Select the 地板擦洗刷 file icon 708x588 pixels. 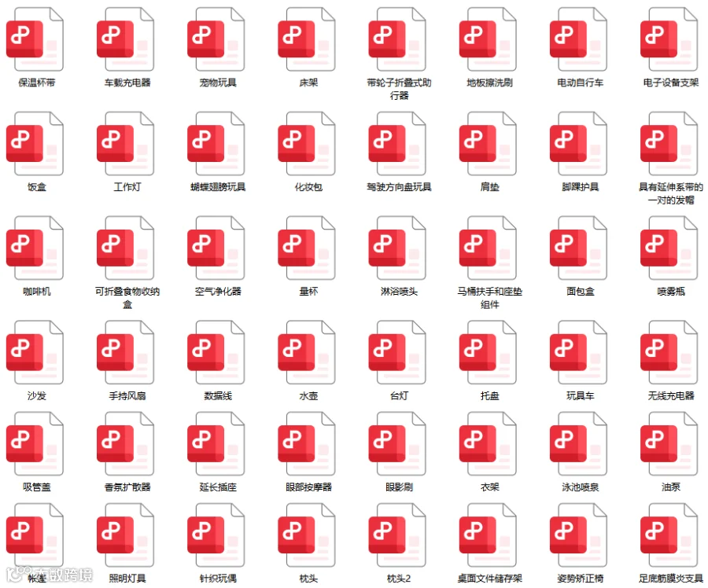coord(488,39)
